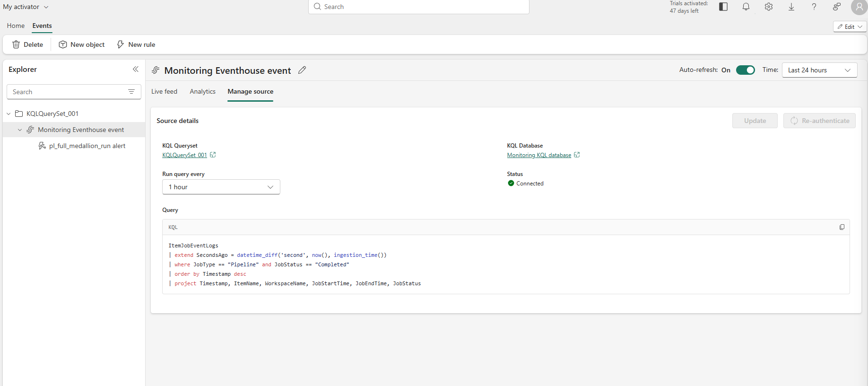
Task: Click the search magnifier icon in top bar
Action: point(318,7)
